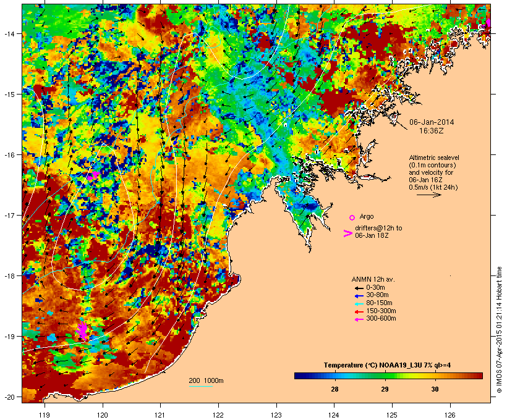Click the '150-300m' depth label

[x=381, y=311]
